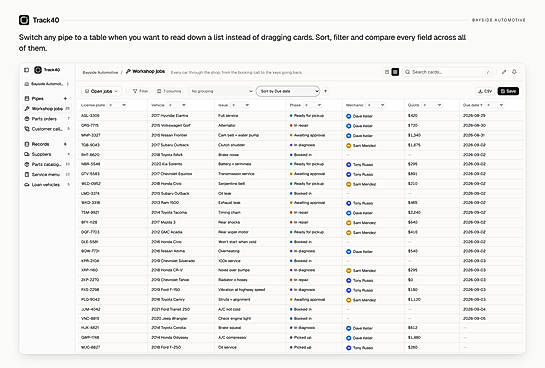545x368 pixels.
Task: Open the Parts orders pipe
Action: (47, 119)
